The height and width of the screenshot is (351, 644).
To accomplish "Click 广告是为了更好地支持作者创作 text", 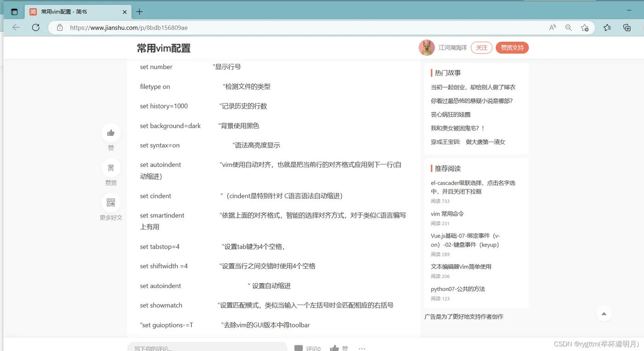I will point(464,317).
